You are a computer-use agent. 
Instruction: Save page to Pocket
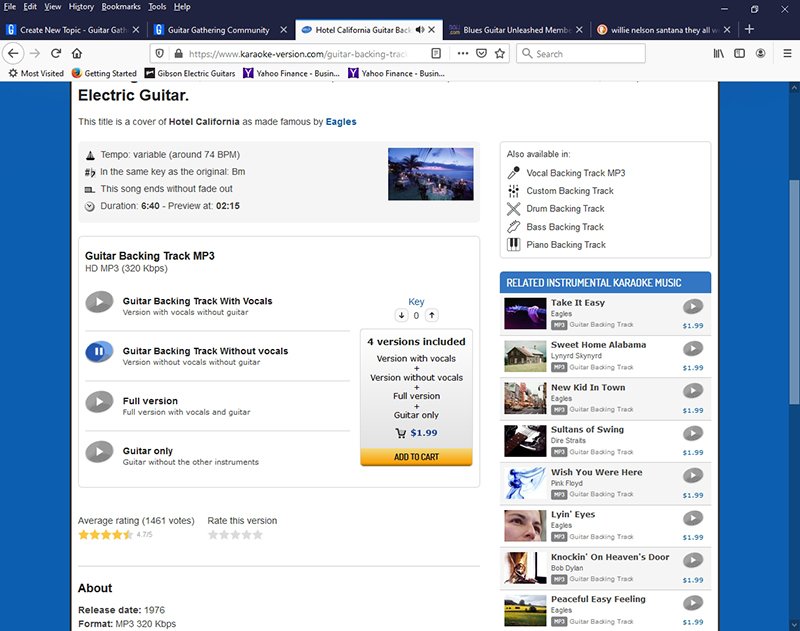(x=481, y=53)
